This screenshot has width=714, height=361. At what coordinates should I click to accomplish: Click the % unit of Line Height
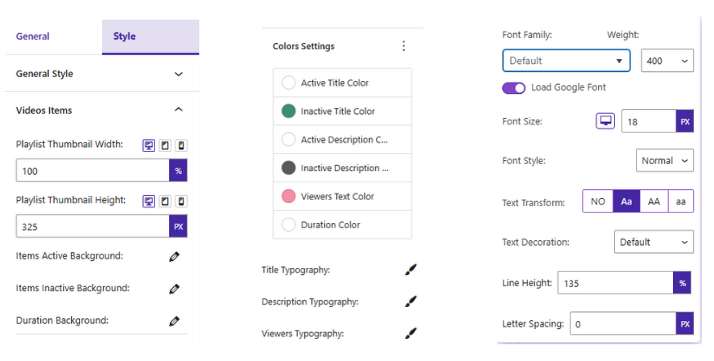682,283
